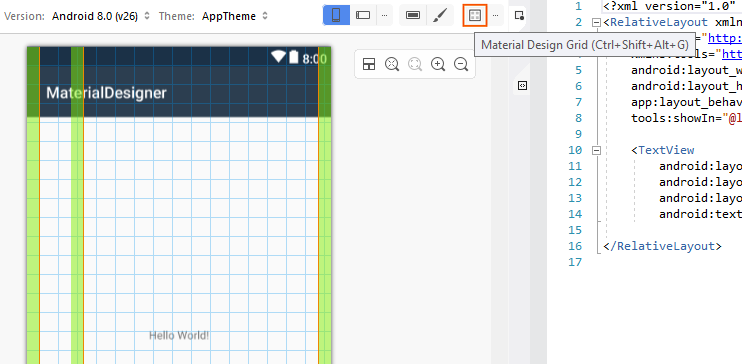Open the http link on line 3
The image size is (742, 364).
[x=725, y=38]
